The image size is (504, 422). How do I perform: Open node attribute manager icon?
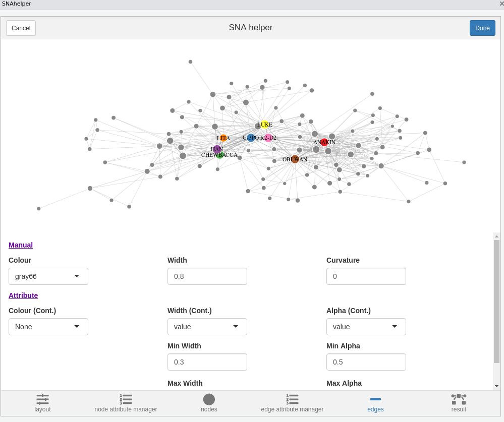[126, 399]
